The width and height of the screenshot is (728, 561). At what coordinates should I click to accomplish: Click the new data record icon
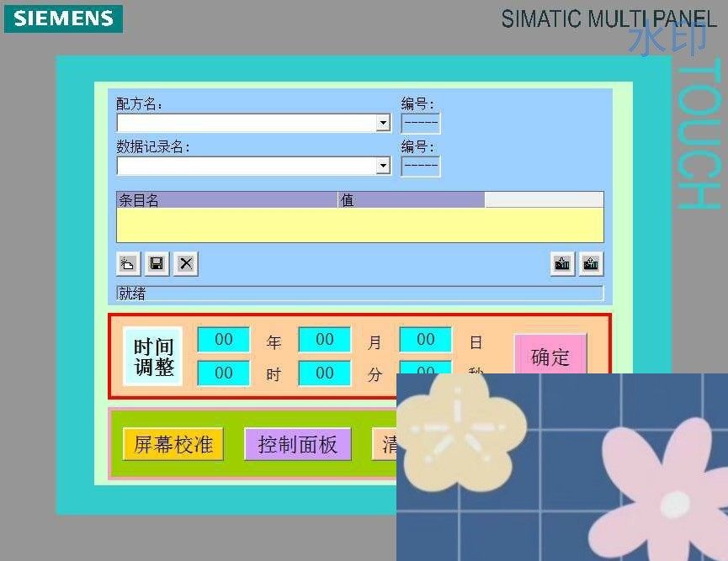point(128,264)
